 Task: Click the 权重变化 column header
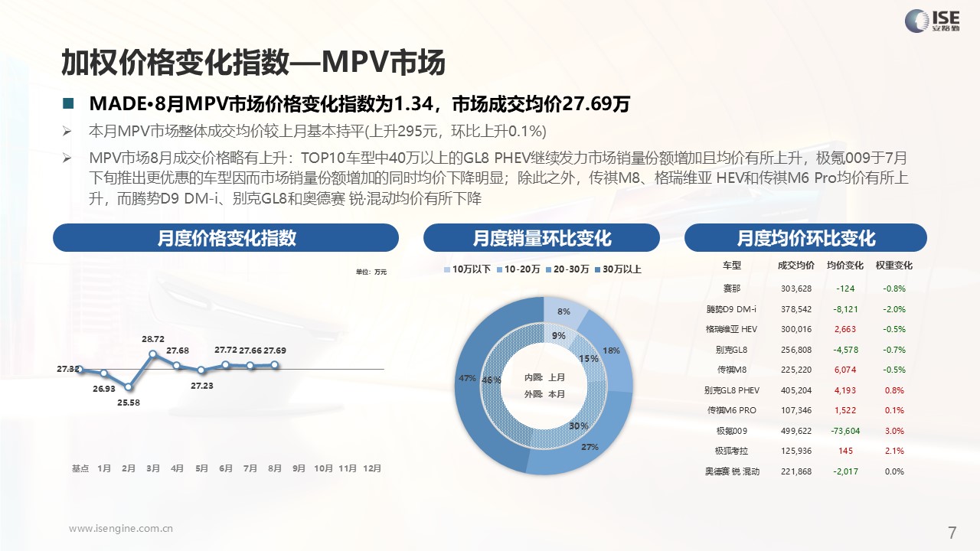(894, 266)
